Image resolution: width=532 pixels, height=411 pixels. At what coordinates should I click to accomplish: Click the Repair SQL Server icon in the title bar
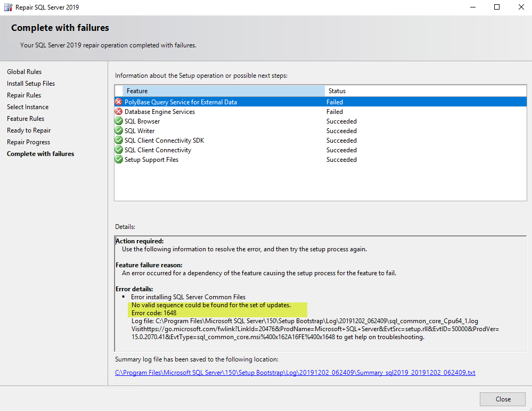7,7
